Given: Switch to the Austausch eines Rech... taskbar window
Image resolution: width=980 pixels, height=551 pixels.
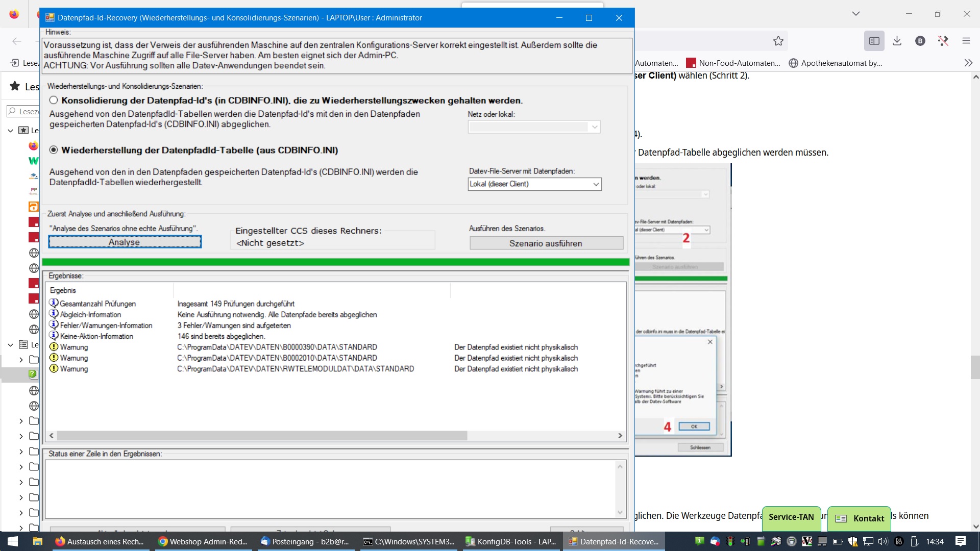Looking at the screenshot, I should 100,541.
